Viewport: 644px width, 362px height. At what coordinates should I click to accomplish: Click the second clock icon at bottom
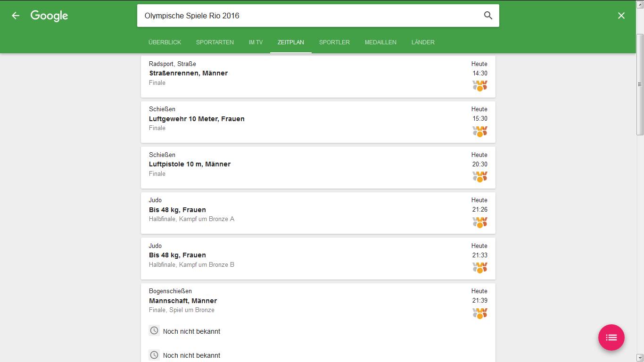154,355
